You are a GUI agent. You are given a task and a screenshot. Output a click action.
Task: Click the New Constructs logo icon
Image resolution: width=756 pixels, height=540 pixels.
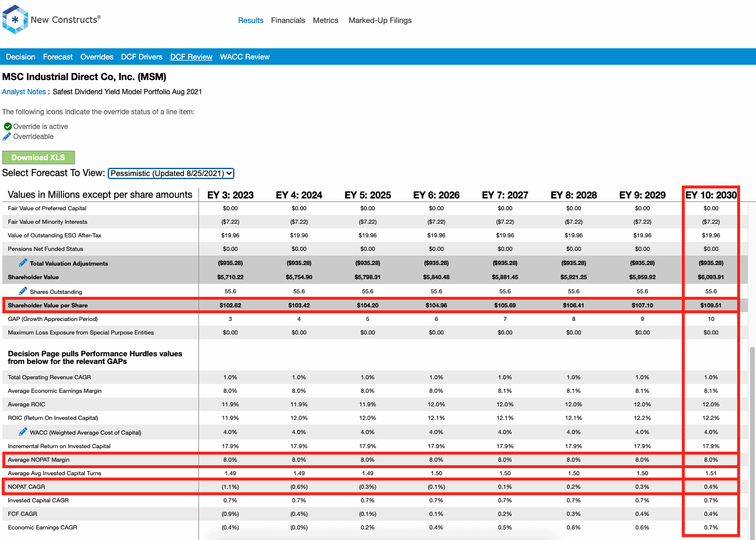tap(15, 19)
